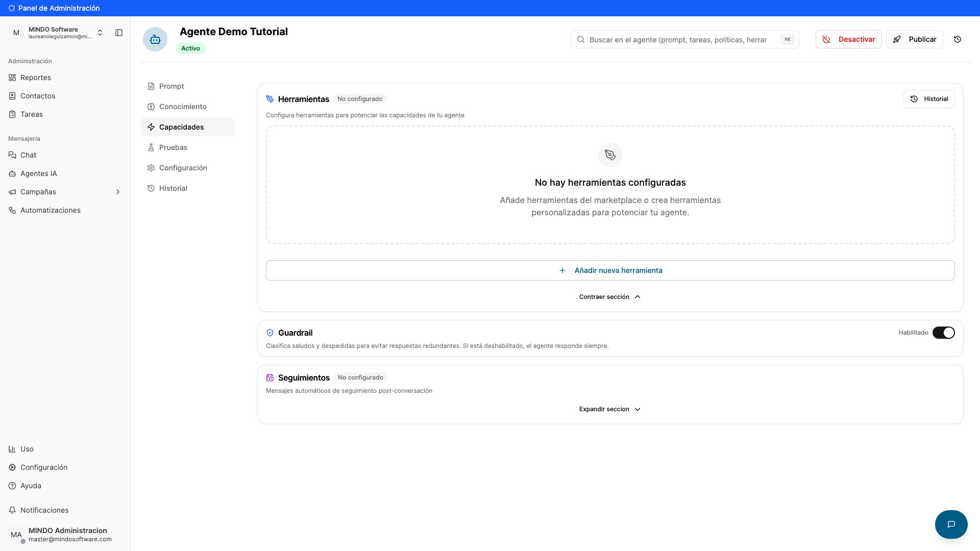This screenshot has height=551, width=980.
Task: Click 'No hay herramientas configuradas' heading
Action: 610,183
